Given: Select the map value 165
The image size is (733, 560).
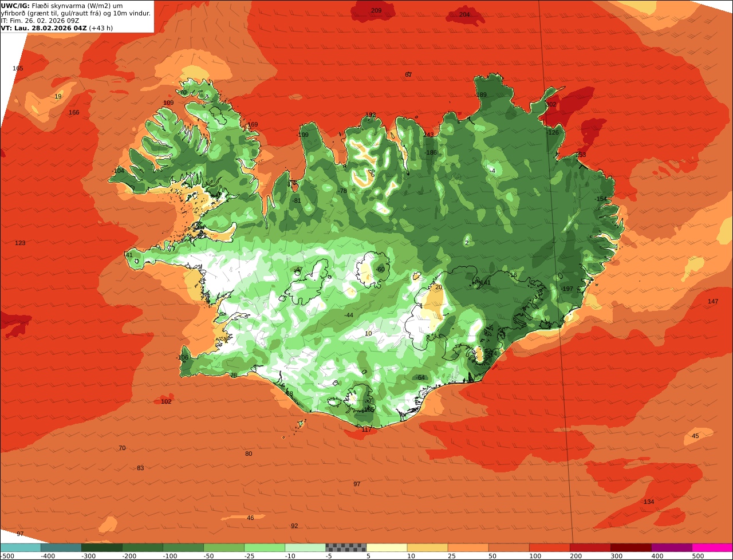Looking at the screenshot, I should (18, 68).
